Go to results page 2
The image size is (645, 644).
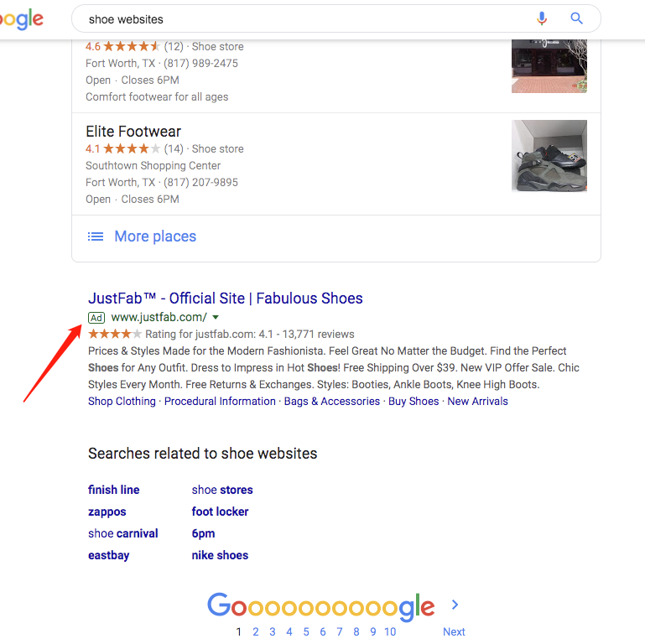pos(256,631)
